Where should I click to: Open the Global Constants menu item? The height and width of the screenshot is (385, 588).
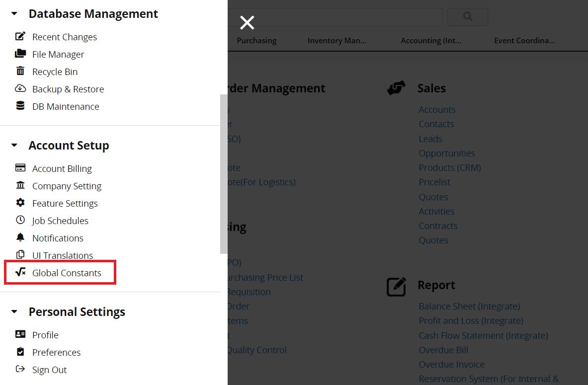click(x=66, y=273)
